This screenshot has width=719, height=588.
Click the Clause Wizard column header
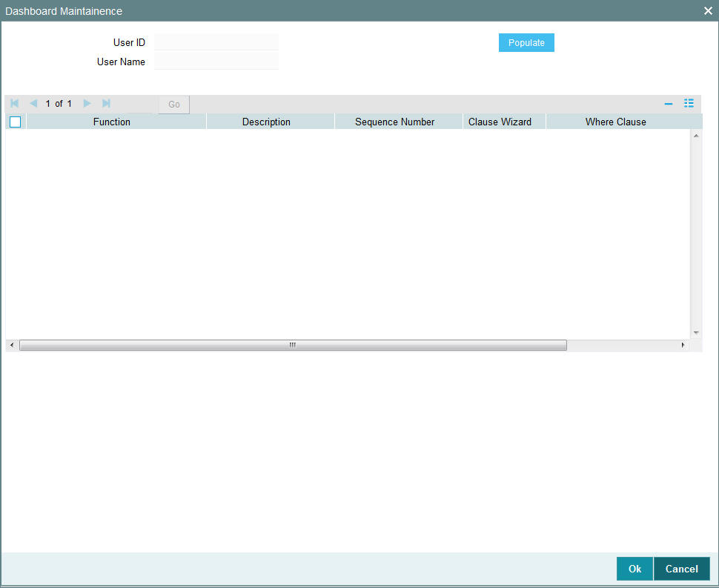(x=504, y=122)
